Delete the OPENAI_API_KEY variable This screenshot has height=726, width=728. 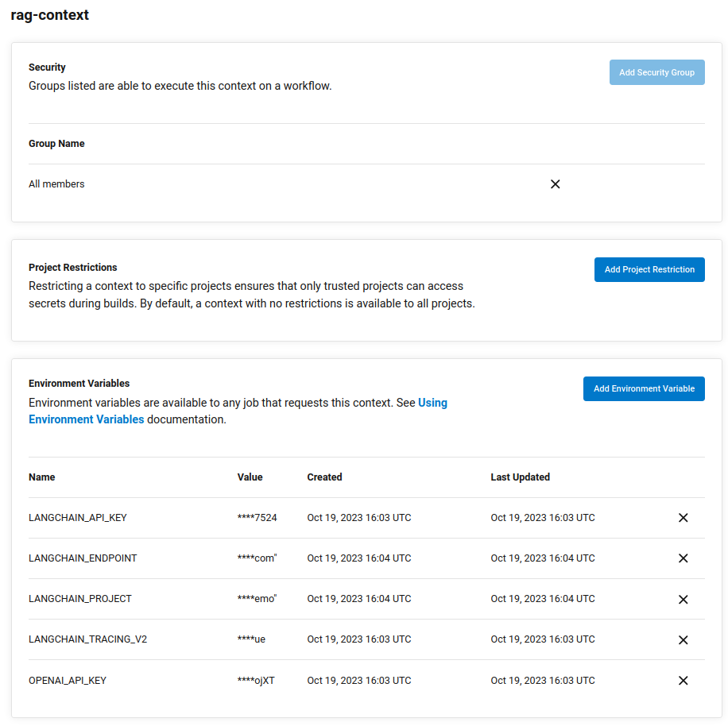(x=683, y=680)
